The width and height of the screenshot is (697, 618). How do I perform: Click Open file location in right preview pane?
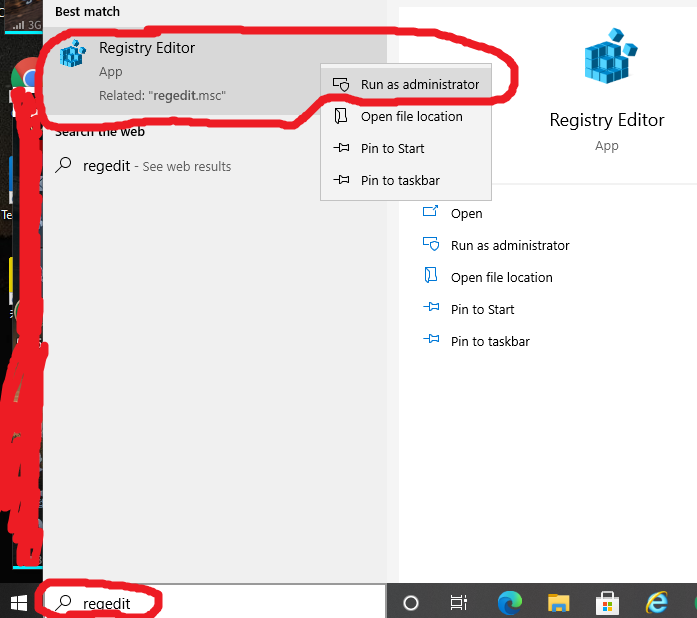(501, 277)
